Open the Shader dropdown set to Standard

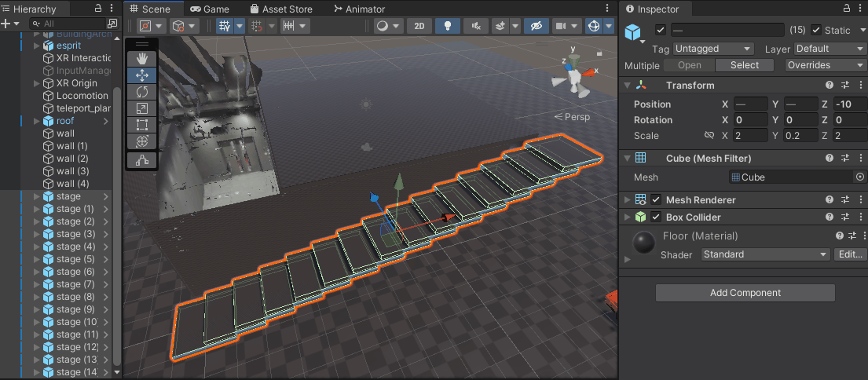tap(764, 254)
